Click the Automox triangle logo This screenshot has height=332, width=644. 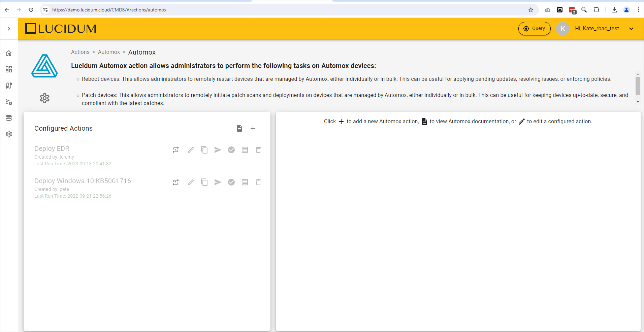click(x=44, y=66)
